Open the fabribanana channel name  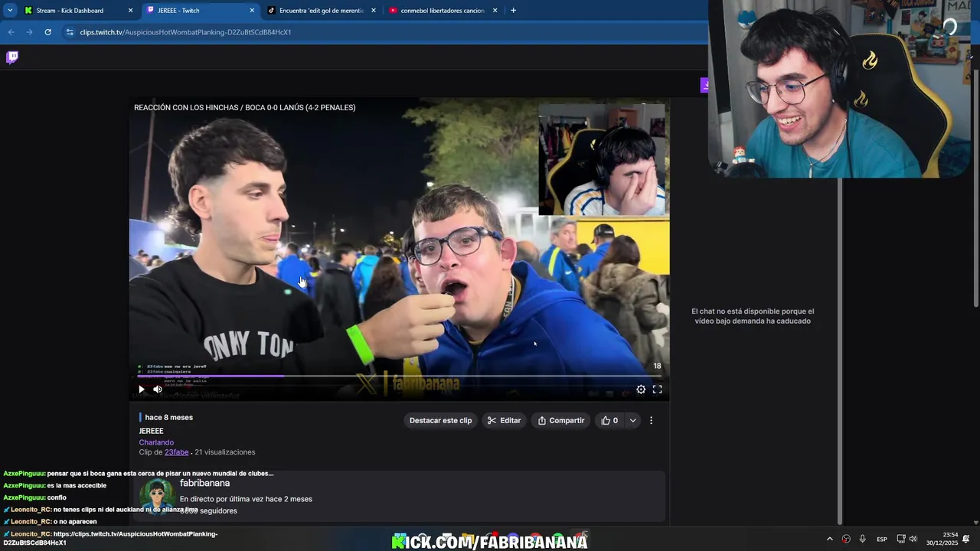[x=204, y=484]
